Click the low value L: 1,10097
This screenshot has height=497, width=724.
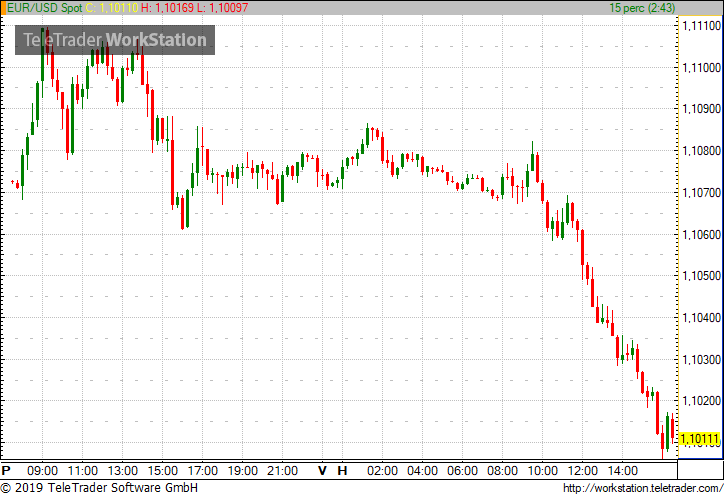(x=223, y=8)
